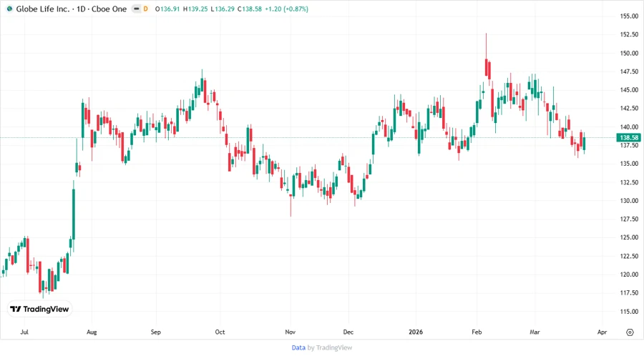
Task: Click the 2026 date axis label
Action: click(x=416, y=332)
